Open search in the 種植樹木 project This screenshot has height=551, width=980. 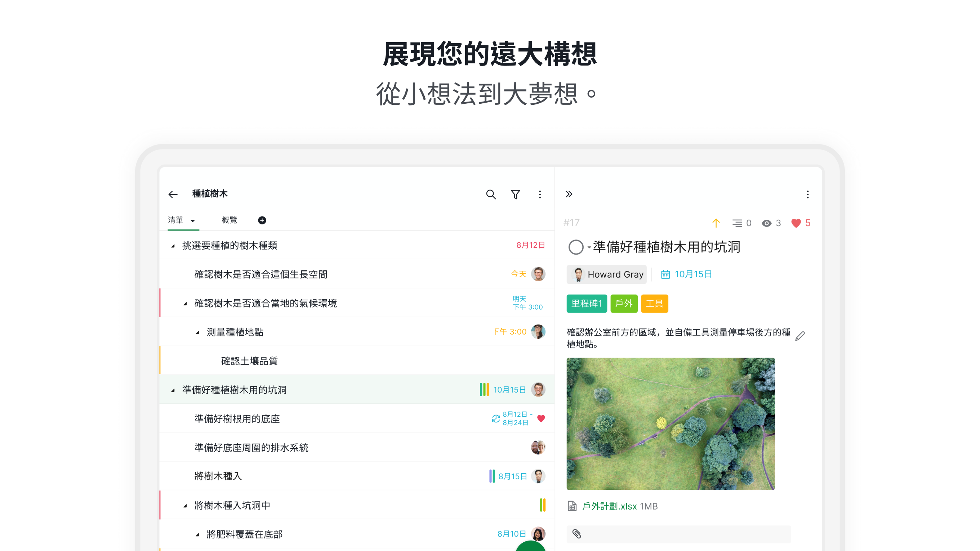tap(491, 194)
